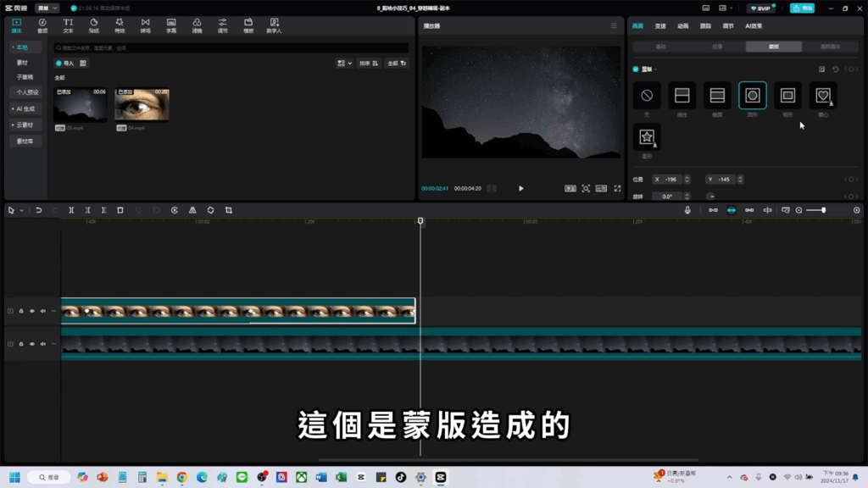Click the Export (导出) button
Viewport: 868px width, 488px height.
click(x=802, y=8)
